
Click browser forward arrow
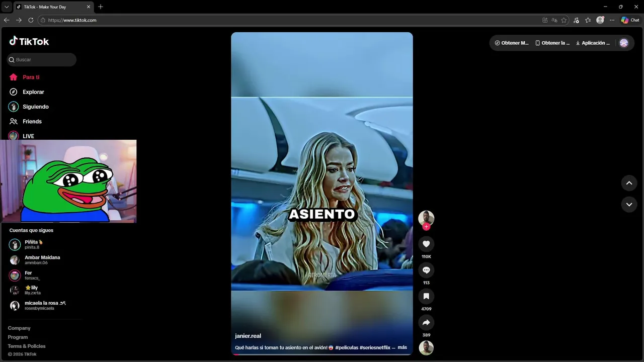pos(19,20)
